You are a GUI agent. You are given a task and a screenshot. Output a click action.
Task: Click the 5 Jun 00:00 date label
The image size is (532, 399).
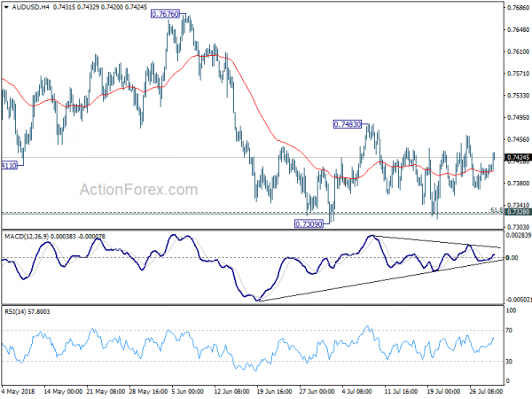click(187, 391)
